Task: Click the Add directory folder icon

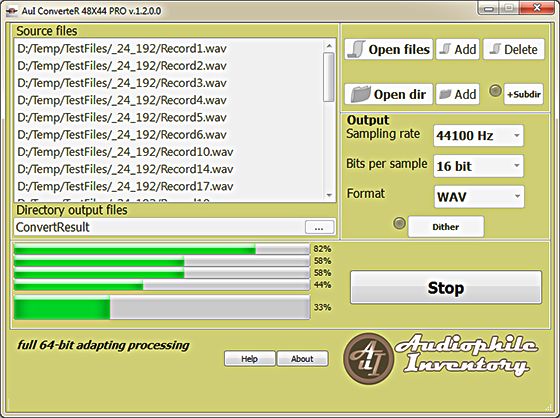Action: pyautogui.click(x=445, y=94)
